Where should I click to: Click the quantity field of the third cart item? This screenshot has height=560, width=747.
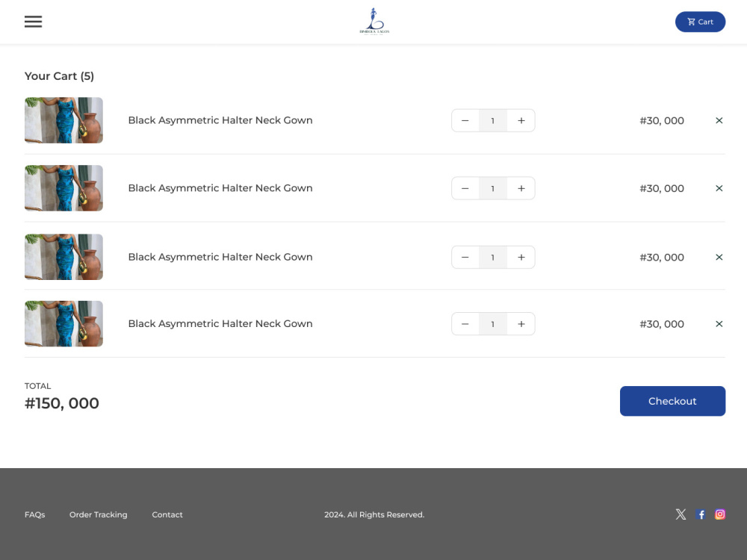pos(492,257)
